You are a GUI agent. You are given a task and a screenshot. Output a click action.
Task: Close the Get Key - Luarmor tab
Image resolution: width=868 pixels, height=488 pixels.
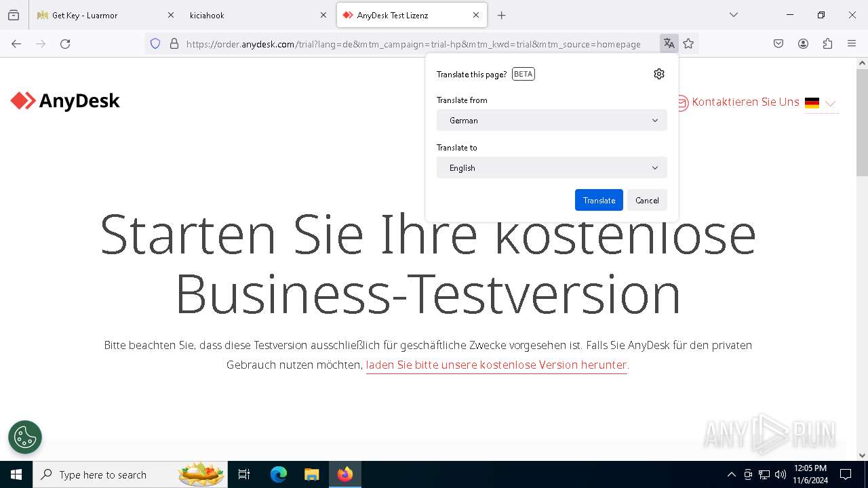pyautogui.click(x=171, y=15)
